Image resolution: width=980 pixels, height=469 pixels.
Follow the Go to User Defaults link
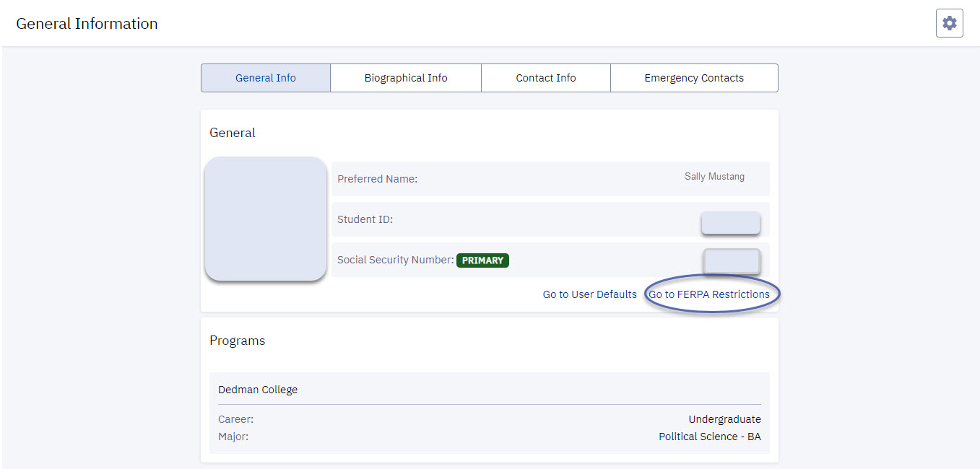[x=589, y=294]
